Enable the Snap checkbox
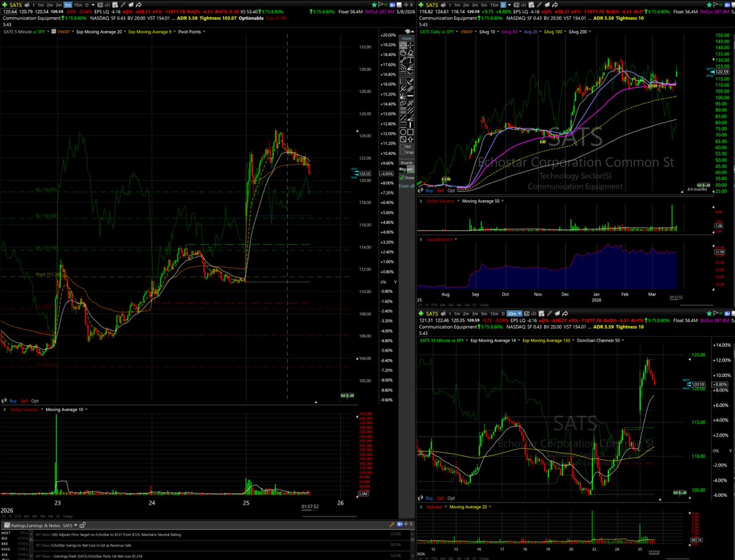Viewport: 735px width, 560px height. [x=402, y=152]
